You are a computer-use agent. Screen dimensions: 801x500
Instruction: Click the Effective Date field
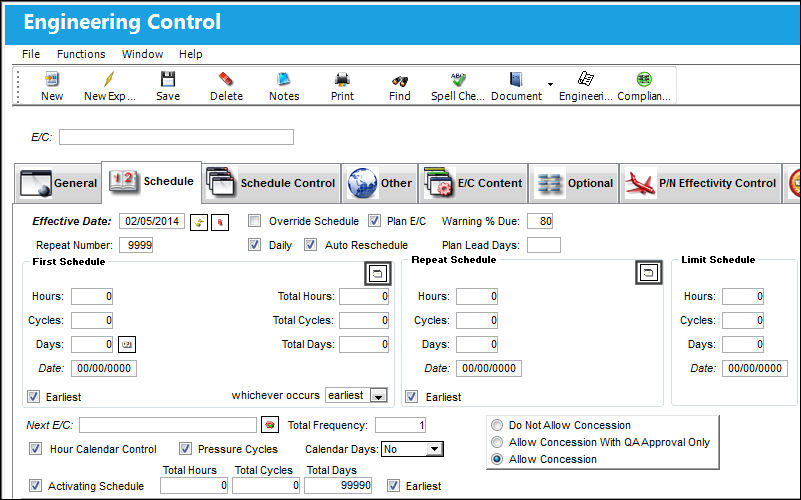[152, 221]
